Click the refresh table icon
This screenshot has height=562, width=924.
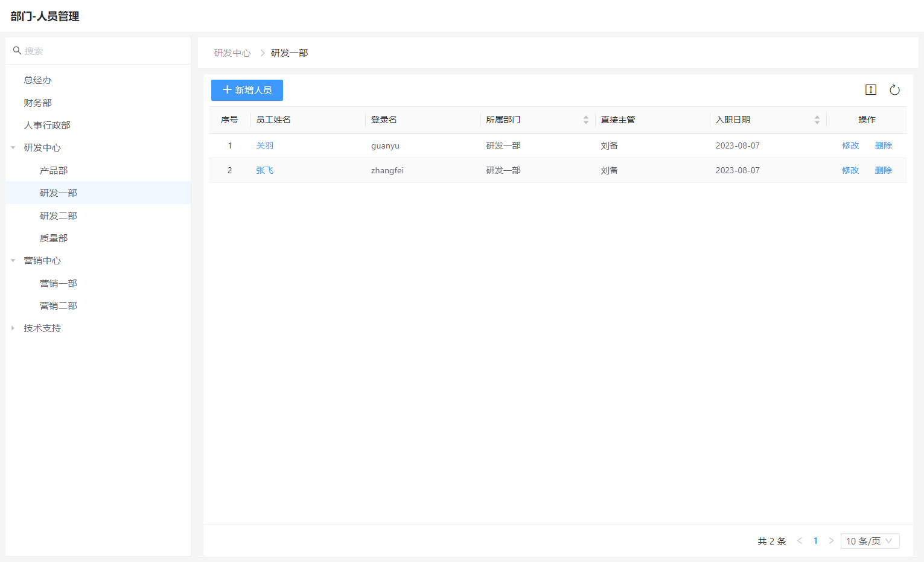894,90
